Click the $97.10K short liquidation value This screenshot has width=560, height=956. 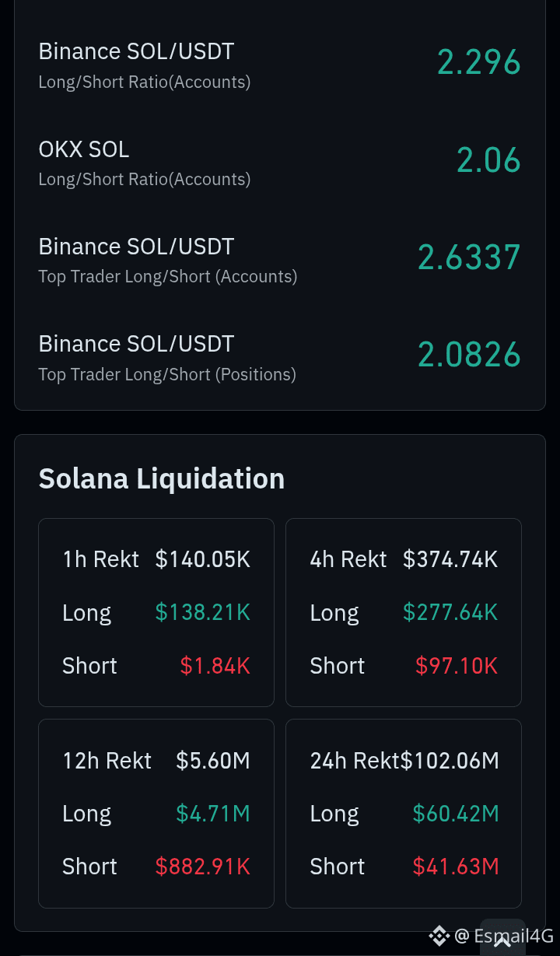(457, 665)
